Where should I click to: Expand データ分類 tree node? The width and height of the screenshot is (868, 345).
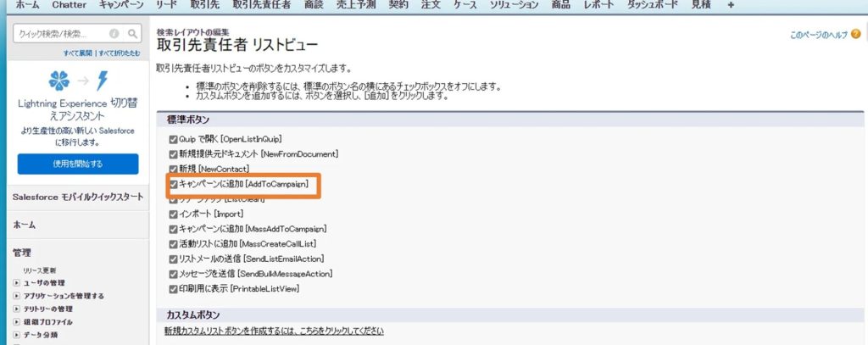[17, 335]
